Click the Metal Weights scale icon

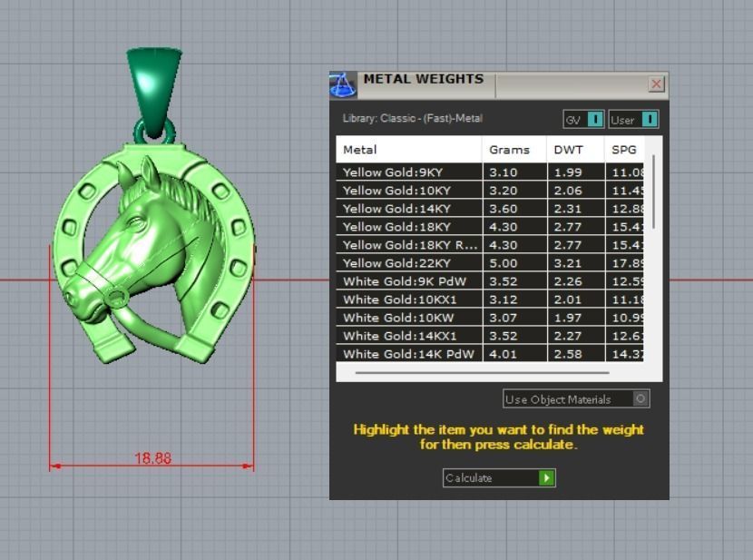pos(343,85)
